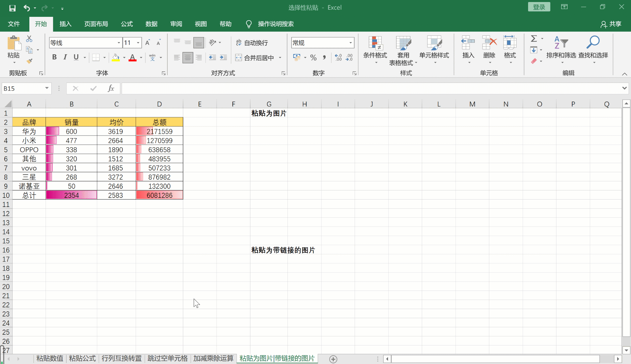
Task: Collapse the ribbon arrow
Action: point(625,74)
